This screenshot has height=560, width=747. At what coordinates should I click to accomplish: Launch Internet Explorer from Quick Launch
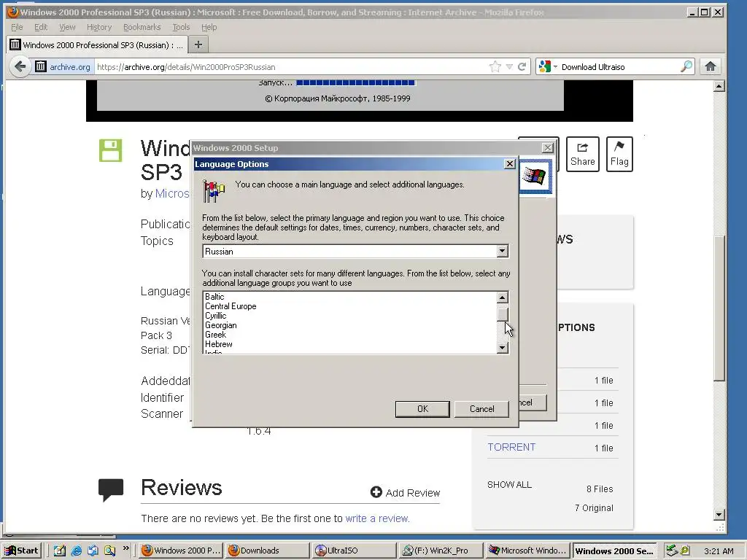[76, 551]
